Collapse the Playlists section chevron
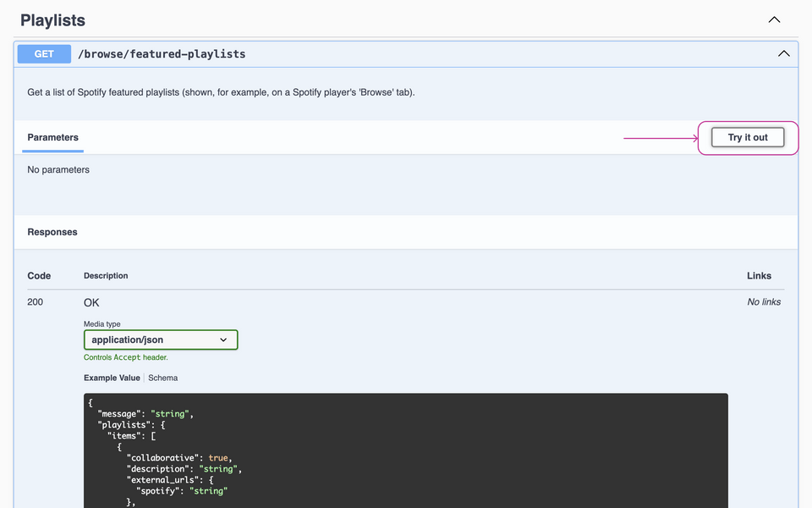Image resolution: width=812 pixels, height=508 pixels. pos(774,19)
